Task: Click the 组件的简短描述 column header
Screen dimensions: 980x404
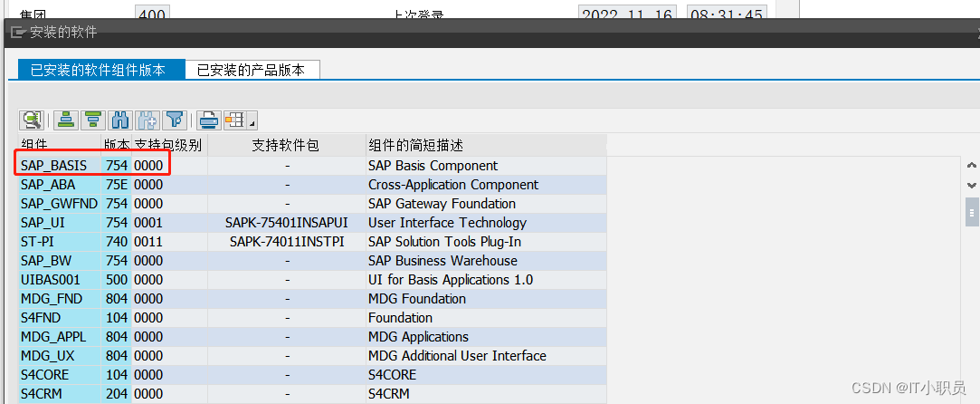Action: click(x=486, y=145)
